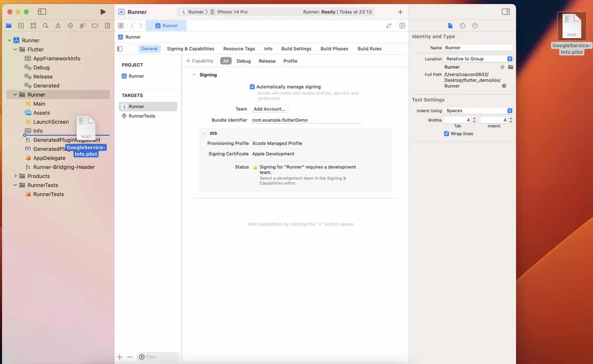The width and height of the screenshot is (593, 364).
Task: Click the choose folder icon beside Runner
Action: click(x=511, y=67)
